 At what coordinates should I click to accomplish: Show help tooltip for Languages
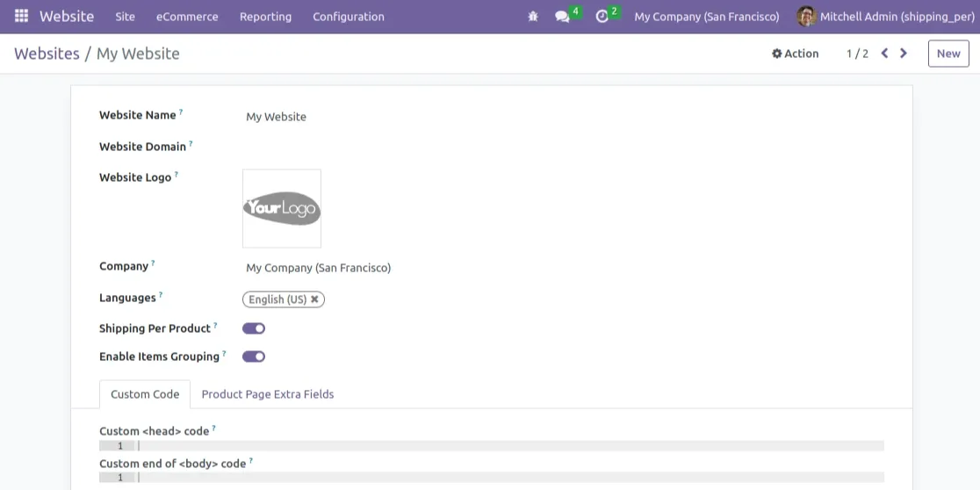161,294
